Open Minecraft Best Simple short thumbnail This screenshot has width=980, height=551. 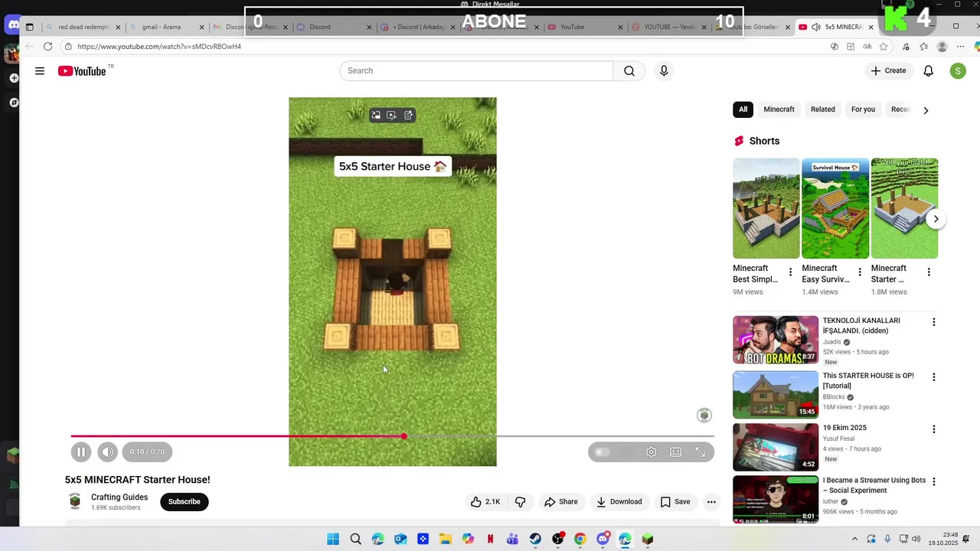(x=766, y=208)
